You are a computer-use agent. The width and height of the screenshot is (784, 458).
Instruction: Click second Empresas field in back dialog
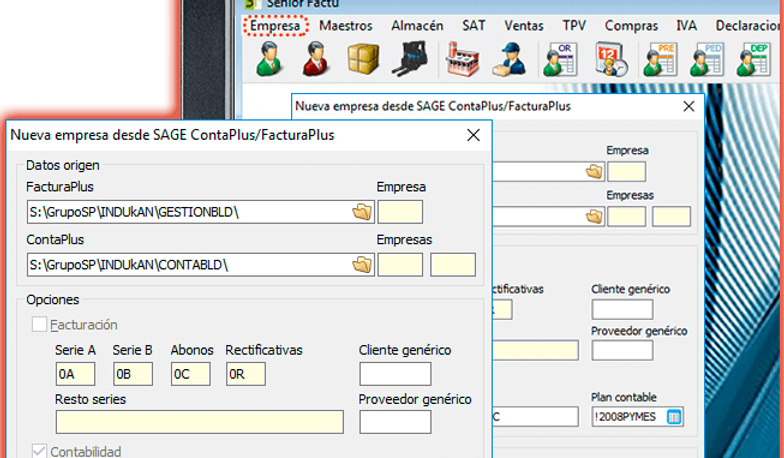tap(672, 216)
